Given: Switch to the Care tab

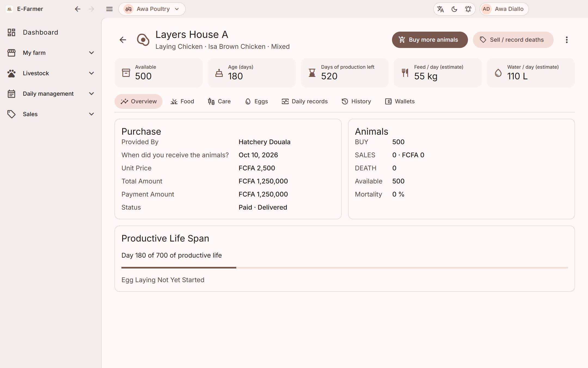Looking at the screenshot, I should point(219,101).
